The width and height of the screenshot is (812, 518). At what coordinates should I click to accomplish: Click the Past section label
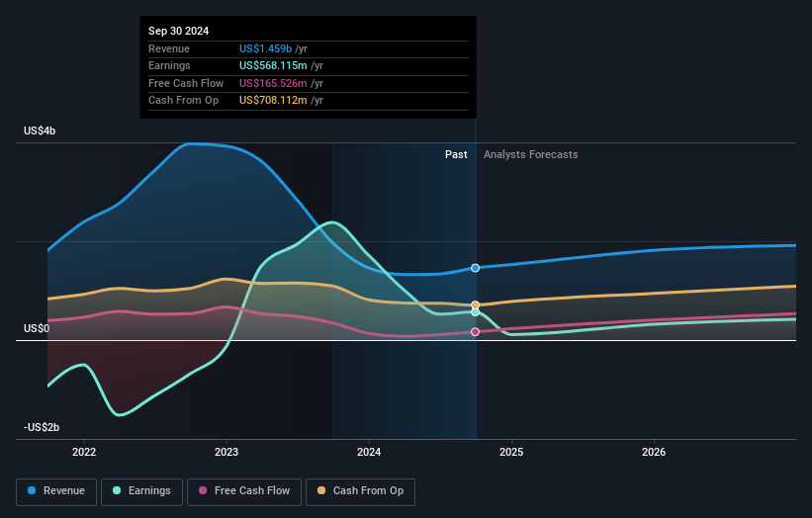point(456,154)
